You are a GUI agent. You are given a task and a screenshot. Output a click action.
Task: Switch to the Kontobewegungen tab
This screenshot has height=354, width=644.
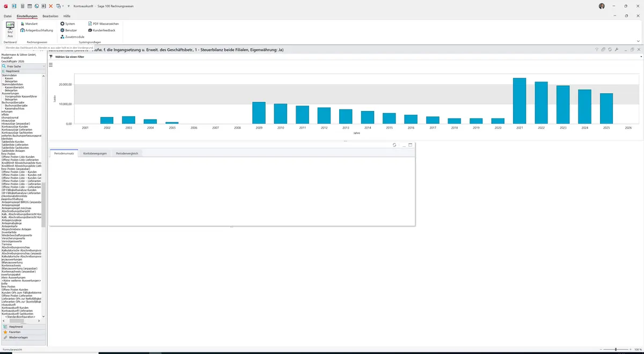[x=95, y=153]
